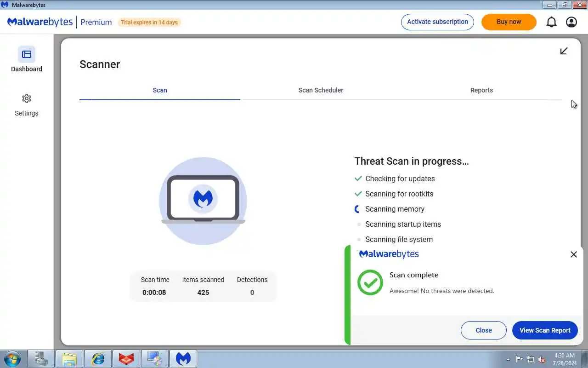Open the first pinned taskbar computer icon
Screen dimensions: 588x368
pyautogui.click(x=41, y=359)
